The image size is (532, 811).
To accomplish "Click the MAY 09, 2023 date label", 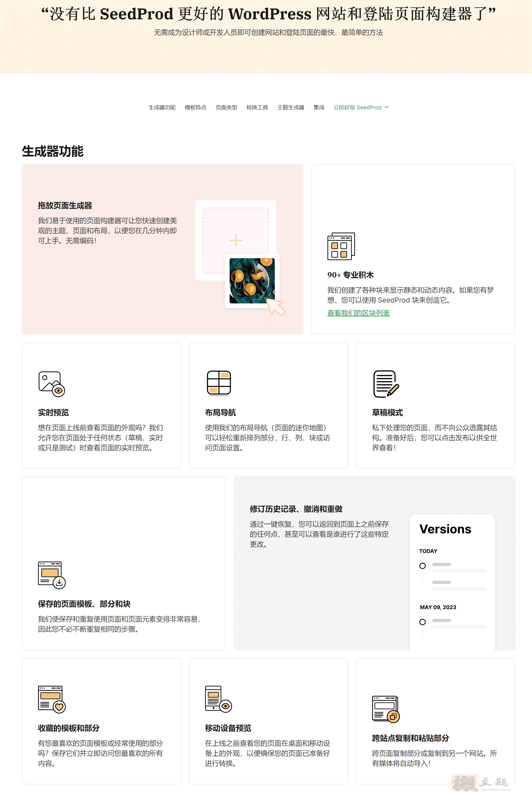I will click(438, 607).
